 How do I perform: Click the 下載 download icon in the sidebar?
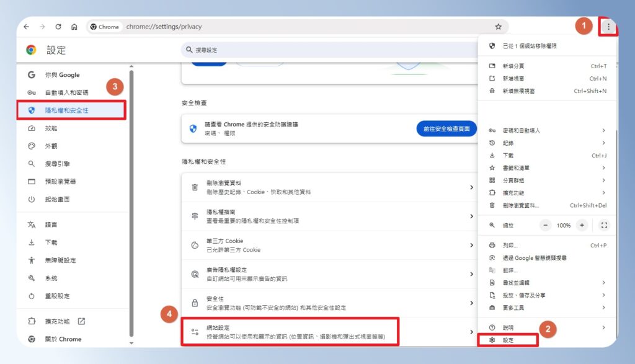[32, 242]
